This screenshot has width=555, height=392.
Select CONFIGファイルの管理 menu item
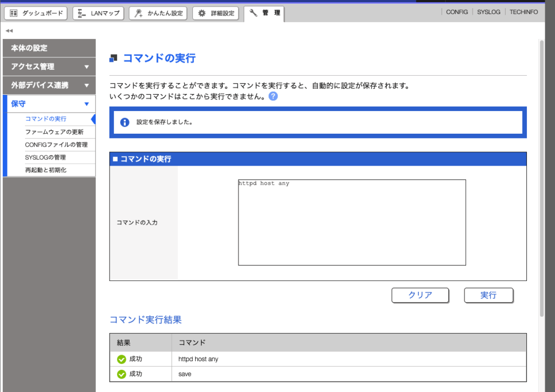click(56, 145)
